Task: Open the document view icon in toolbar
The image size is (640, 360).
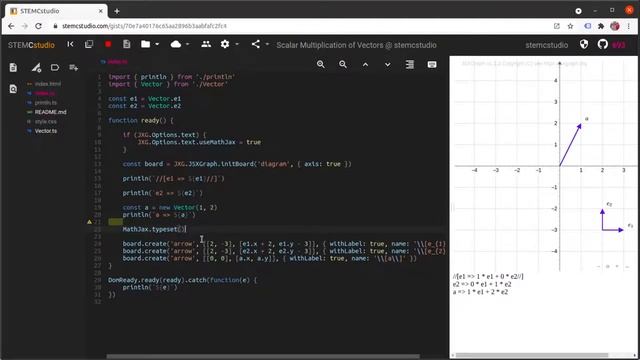Action: [x=127, y=44]
